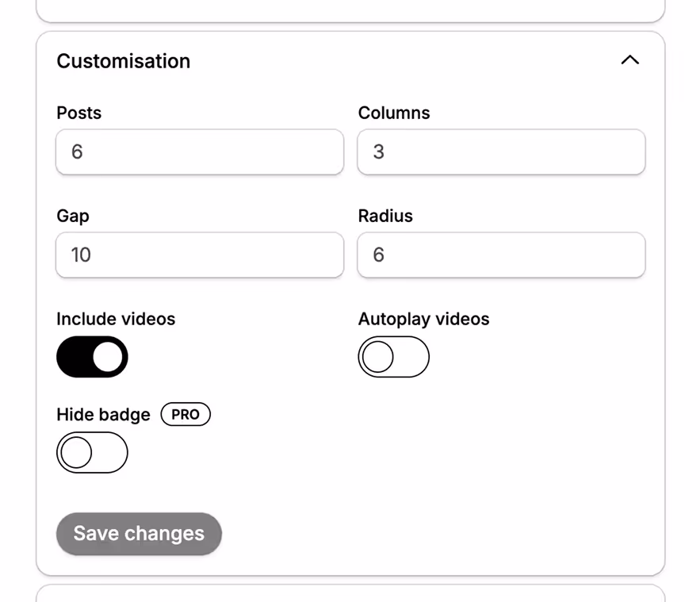Click the chevron beside Customisation heading

pyautogui.click(x=629, y=60)
